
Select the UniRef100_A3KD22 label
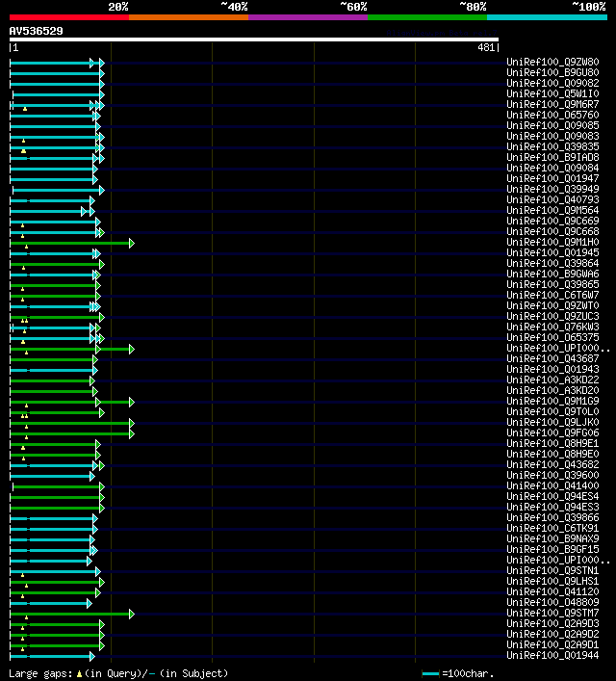[x=552, y=380]
